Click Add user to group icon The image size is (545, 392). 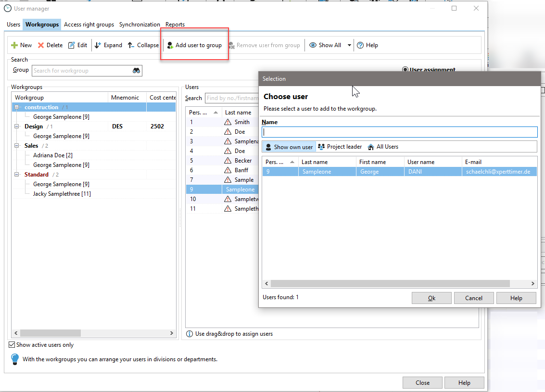point(170,45)
